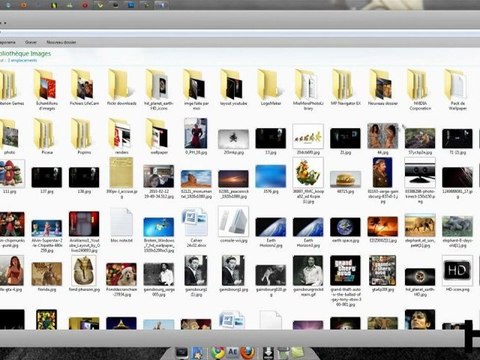Select the hd_planet_earth-HD.jpg thumbnail
Screen dimensions: 480x360
[420, 277]
